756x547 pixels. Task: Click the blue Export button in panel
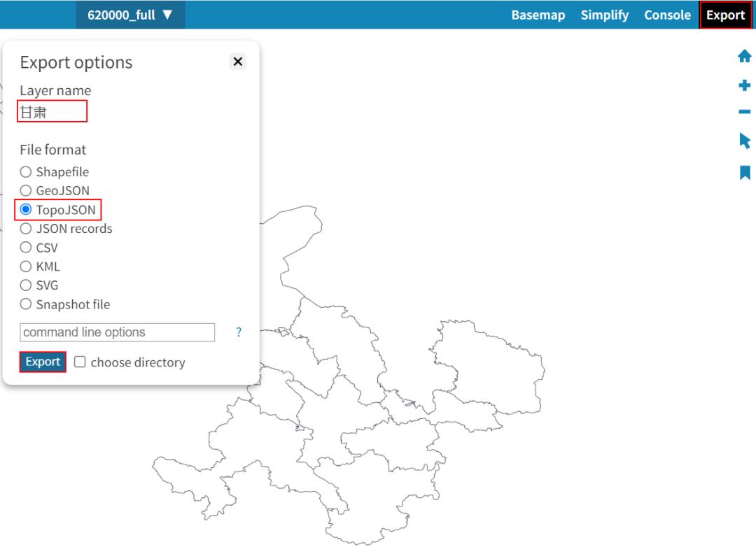click(43, 362)
